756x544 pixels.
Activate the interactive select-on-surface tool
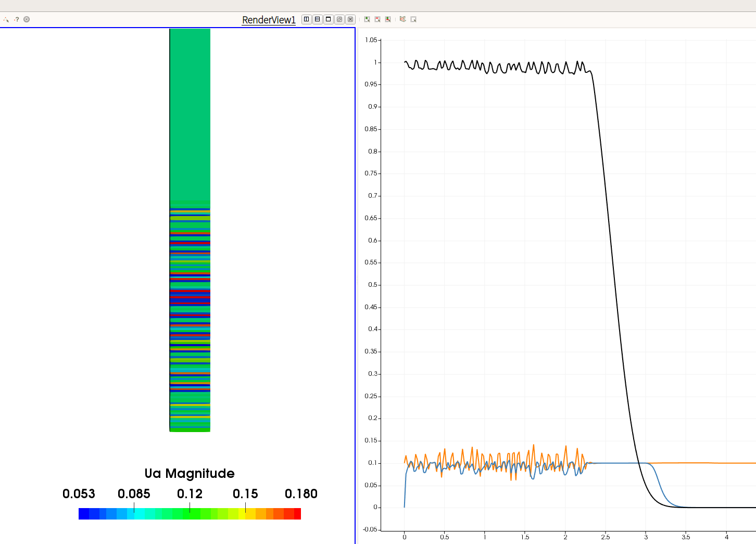(x=6, y=19)
